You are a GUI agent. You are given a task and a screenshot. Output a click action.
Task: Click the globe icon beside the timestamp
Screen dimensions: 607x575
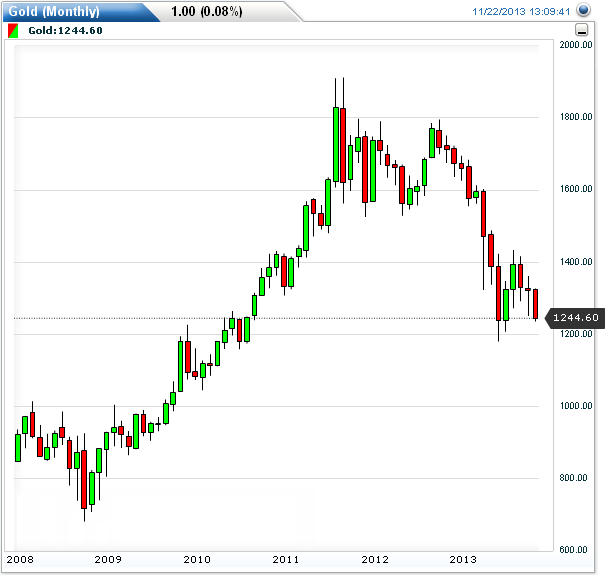click(584, 10)
